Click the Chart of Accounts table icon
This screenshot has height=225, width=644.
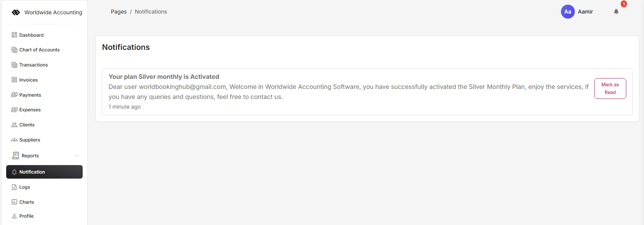click(14, 50)
